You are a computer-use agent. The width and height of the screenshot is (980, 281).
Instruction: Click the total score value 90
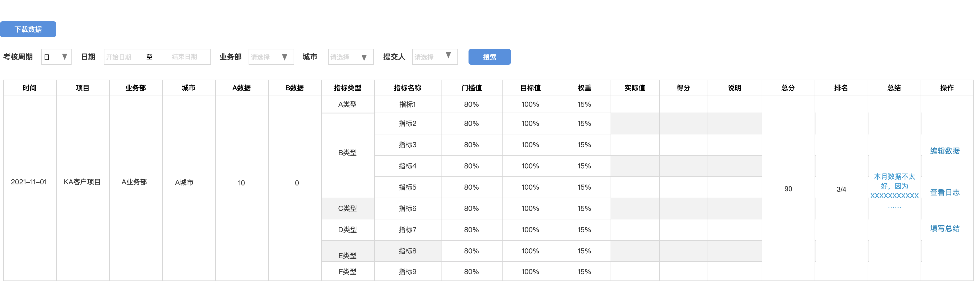(x=788, y=189)
